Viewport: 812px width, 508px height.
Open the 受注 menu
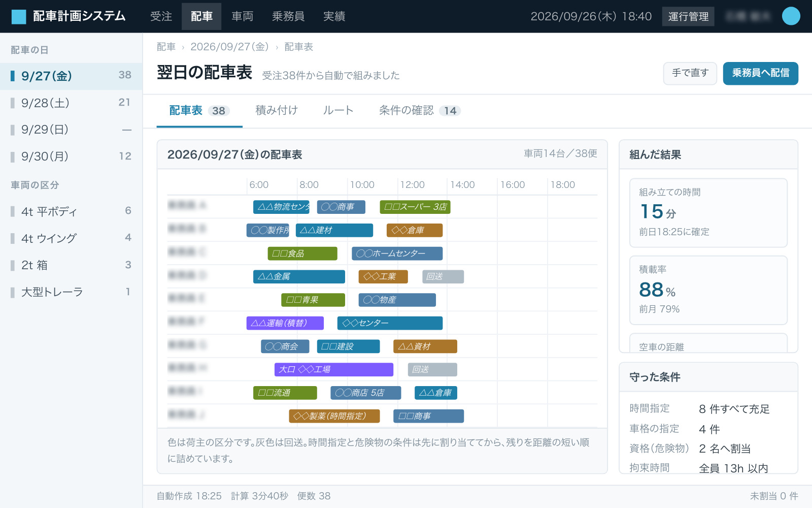click(x=161, y=16)
